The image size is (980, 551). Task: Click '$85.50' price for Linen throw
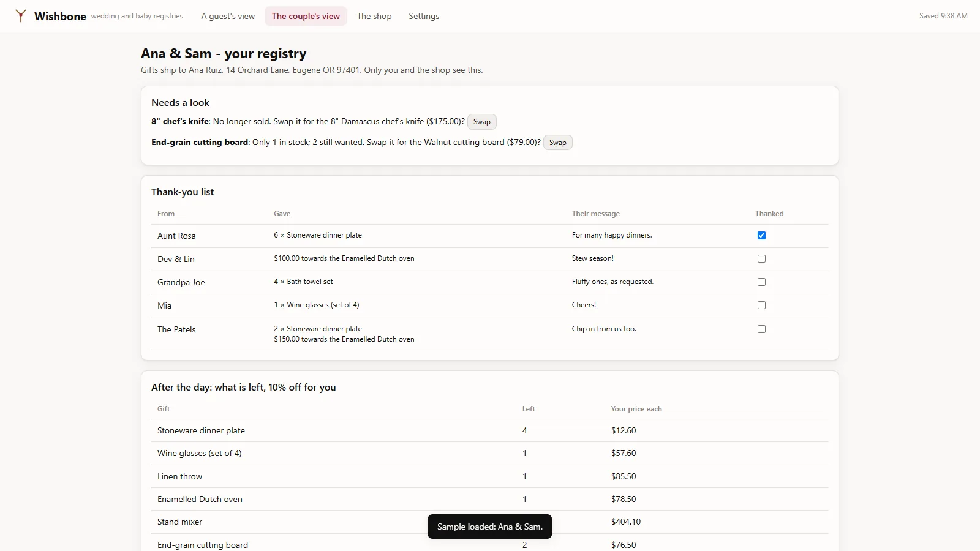624,476
